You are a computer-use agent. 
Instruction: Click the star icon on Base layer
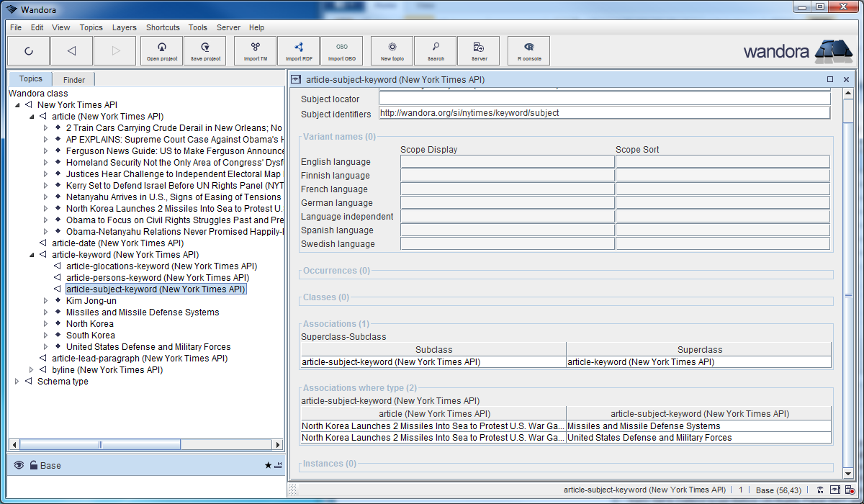pyautogui.click(x=268, y=466)
